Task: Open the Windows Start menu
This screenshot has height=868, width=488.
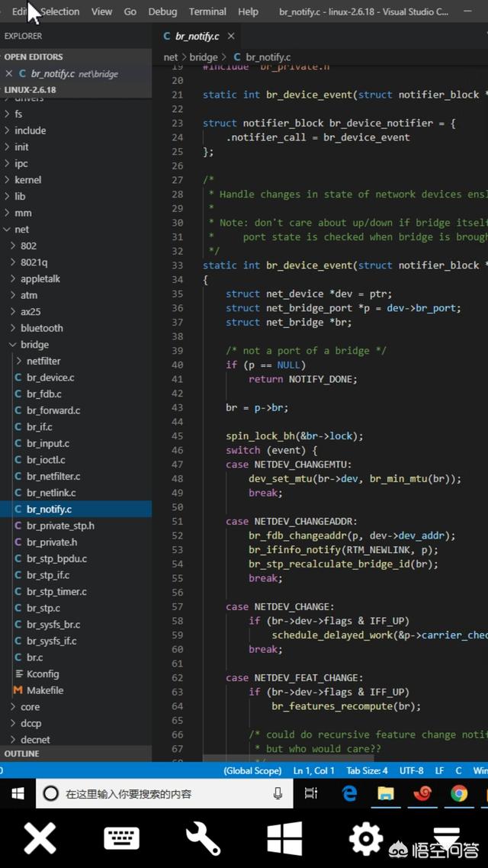Action: pos(18,794)
